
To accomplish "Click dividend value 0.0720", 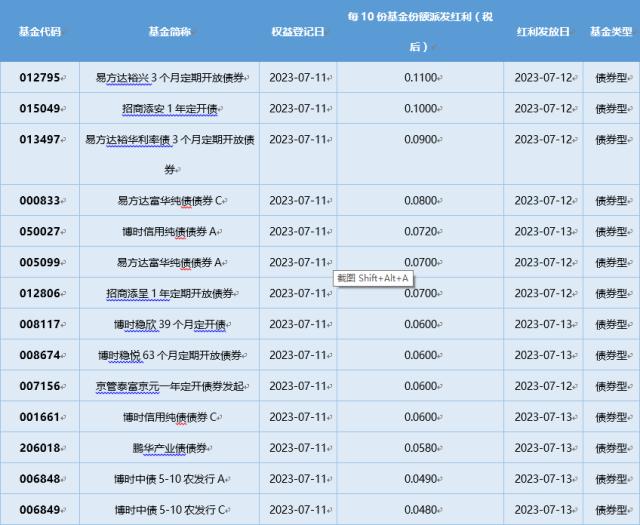I will [x=420, y=231].
